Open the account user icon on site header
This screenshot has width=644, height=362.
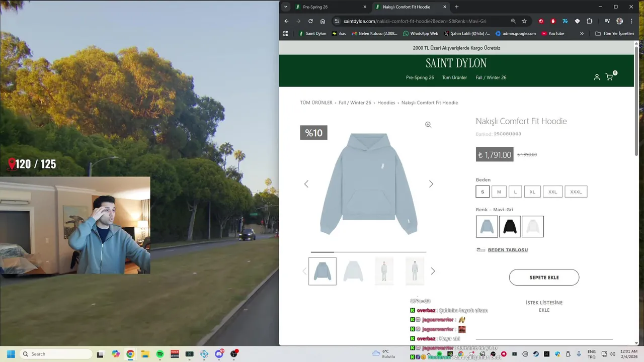pyautogui.click(x=597, y=77)
